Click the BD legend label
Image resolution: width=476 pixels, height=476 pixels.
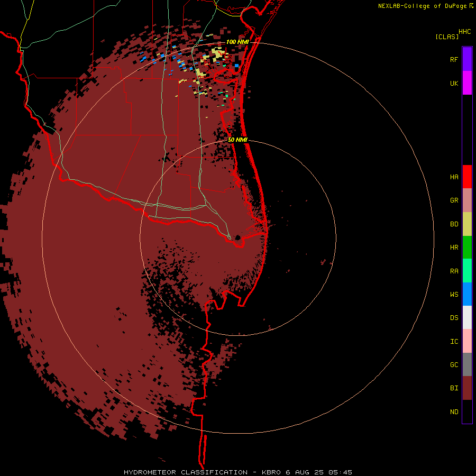click(454, 224)
